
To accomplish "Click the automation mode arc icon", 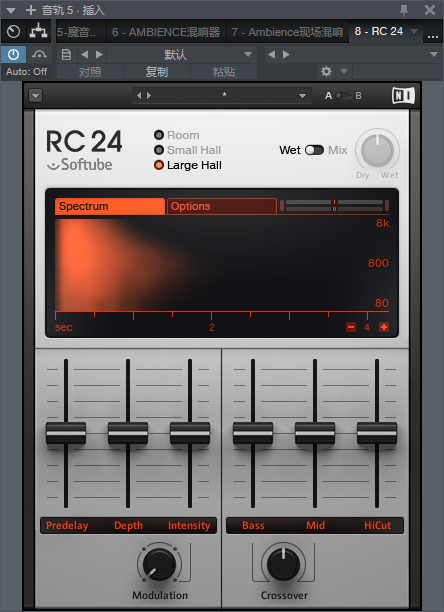I will coord(39,54).
